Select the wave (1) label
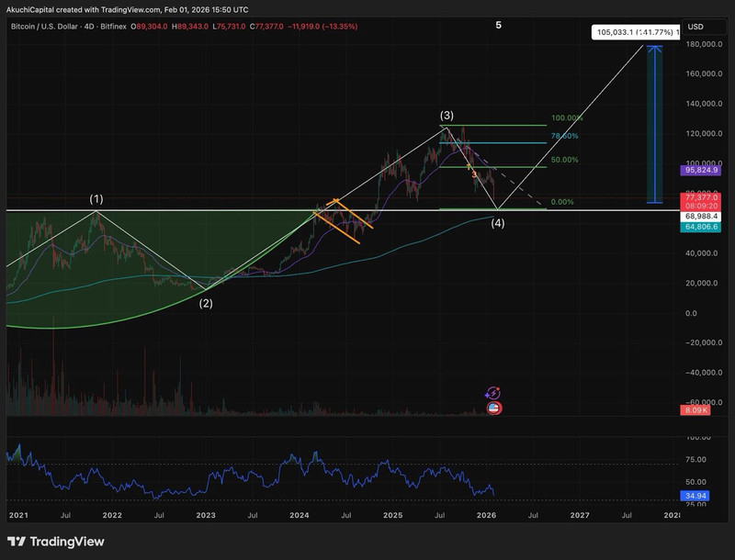Viewport: 735px width, 560px height. 96,199
